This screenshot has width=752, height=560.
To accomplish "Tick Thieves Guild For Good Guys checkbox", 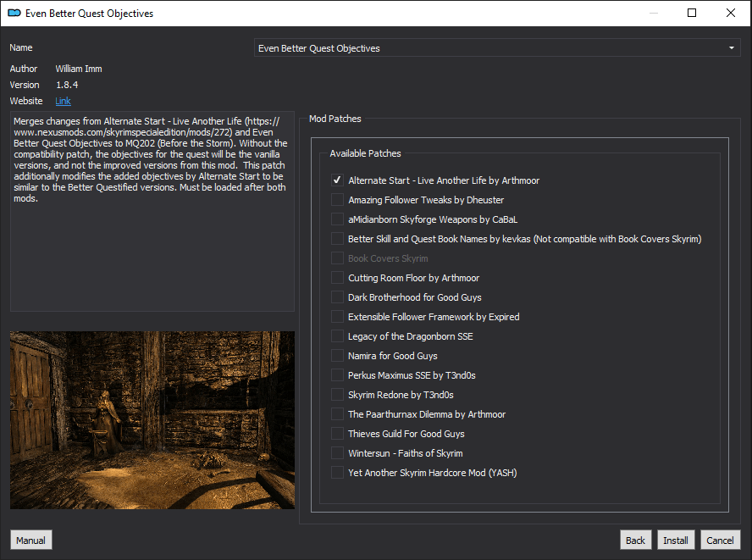I will tap(337, 433).
